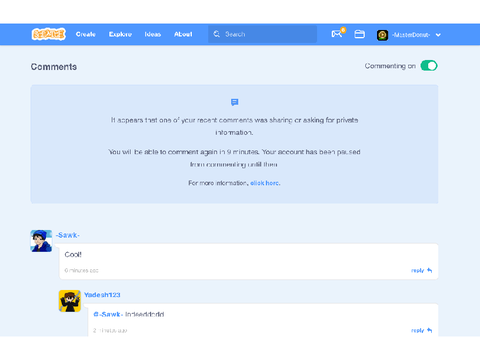This screenshot has height=360, width=480.
Task: Click the @-Sawk- mention link
Action: (108, 314)
